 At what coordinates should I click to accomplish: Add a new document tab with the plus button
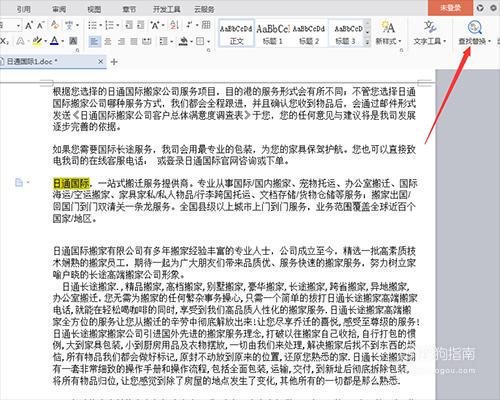click(114, 62)
